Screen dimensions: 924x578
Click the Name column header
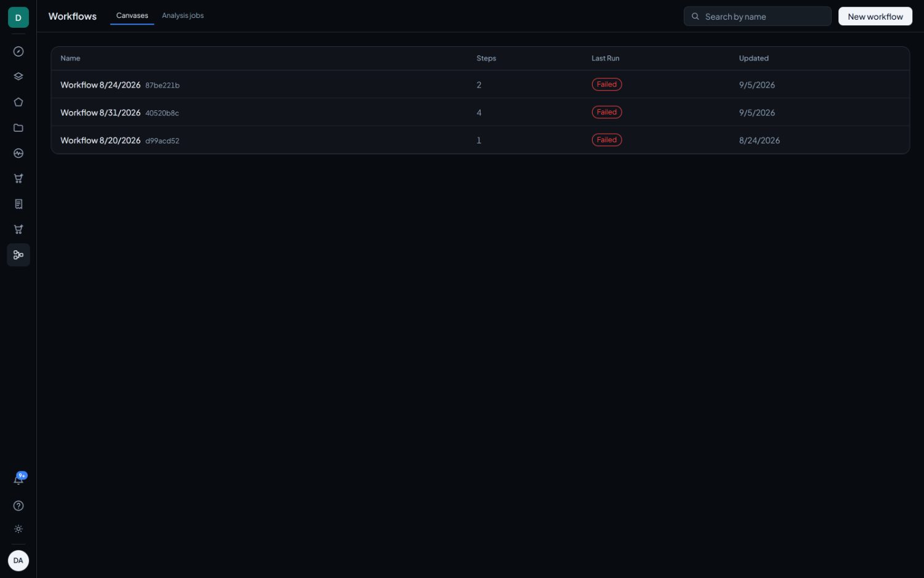(70, 59)
